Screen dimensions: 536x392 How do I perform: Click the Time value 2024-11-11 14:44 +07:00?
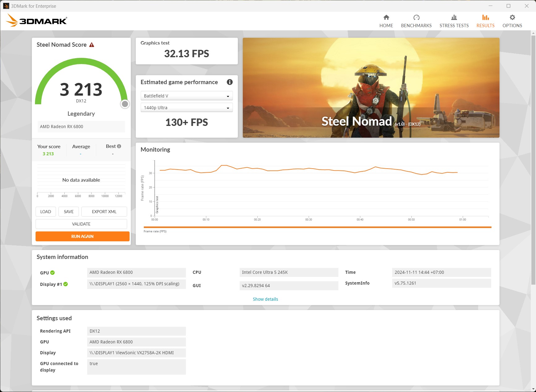coord(441,272)
